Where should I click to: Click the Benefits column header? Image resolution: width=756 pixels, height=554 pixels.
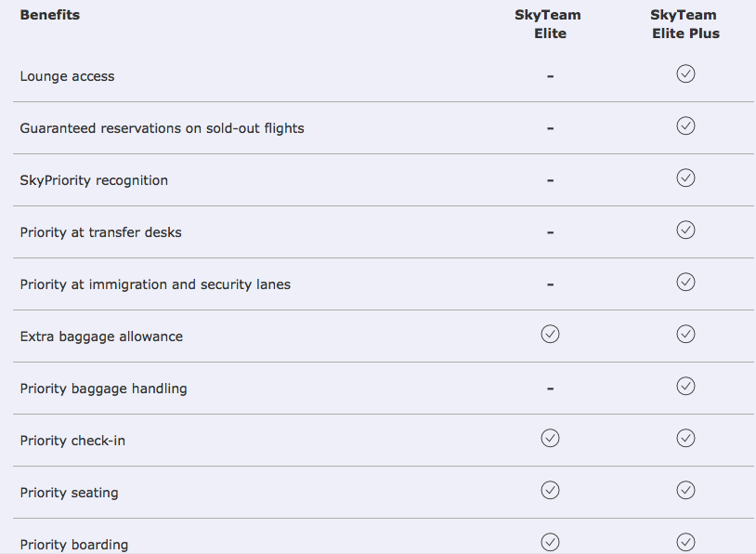pos(49,15)
